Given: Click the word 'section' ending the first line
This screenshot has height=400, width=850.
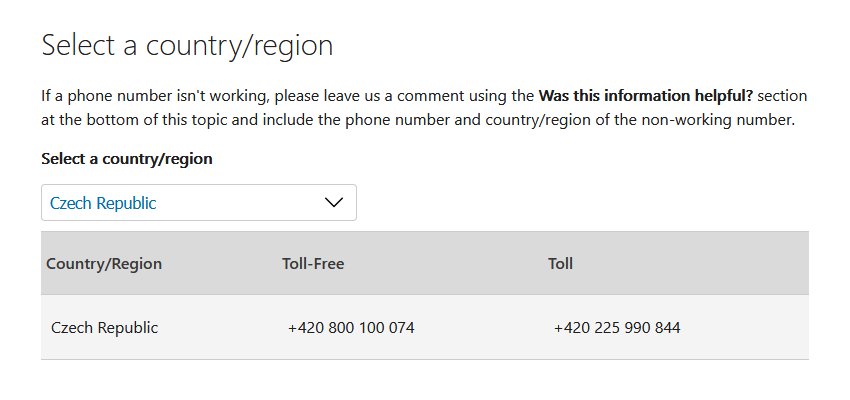Looking at the screenshot, I should (783, 97).
